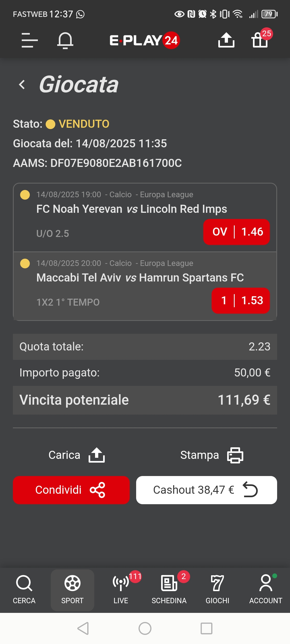Viewport: 290px width, 644px height.
Task: Open FC Noah Yerevan vs Lincoln match
Action: 132,209
